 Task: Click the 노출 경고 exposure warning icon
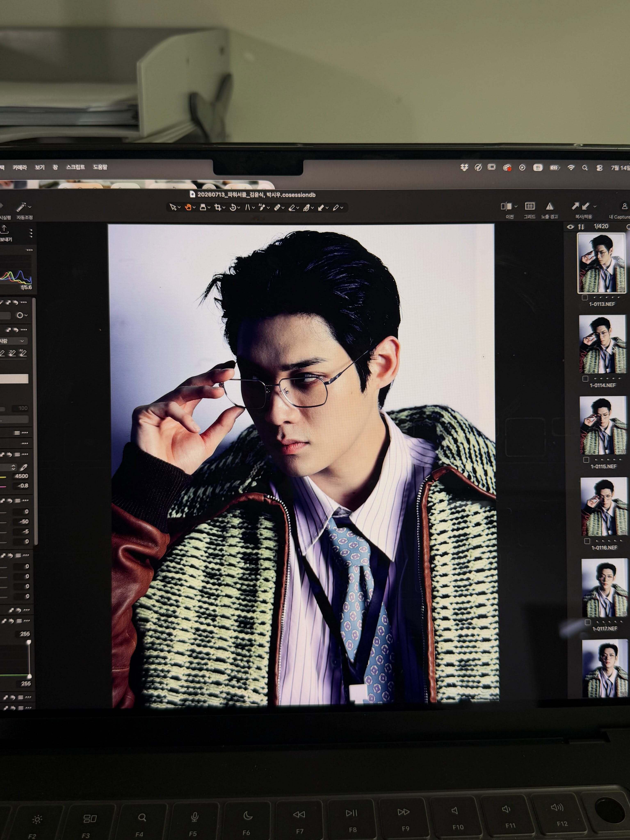tap(549, 206)
